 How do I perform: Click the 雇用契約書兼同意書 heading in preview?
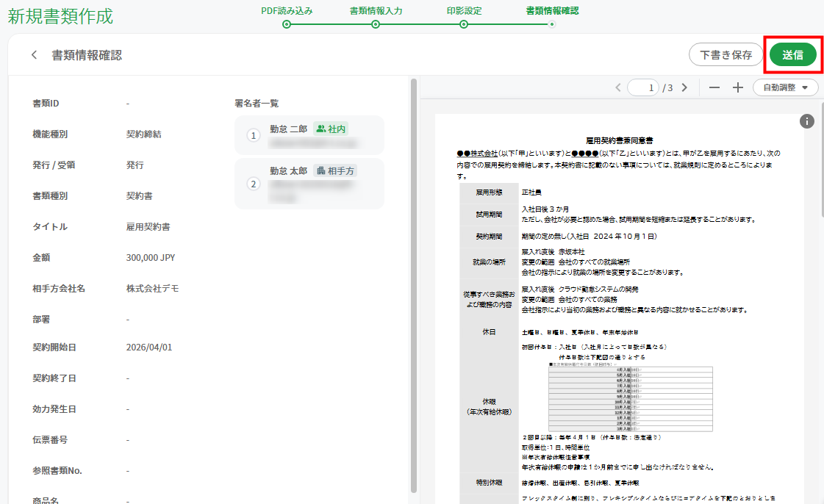coord(619,140)
